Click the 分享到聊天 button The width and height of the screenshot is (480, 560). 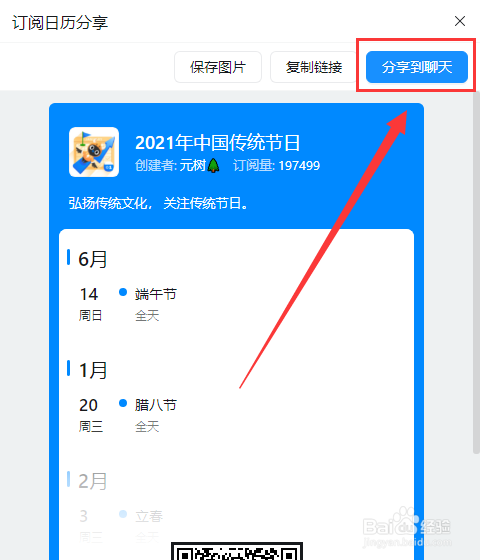pos(417,67)
